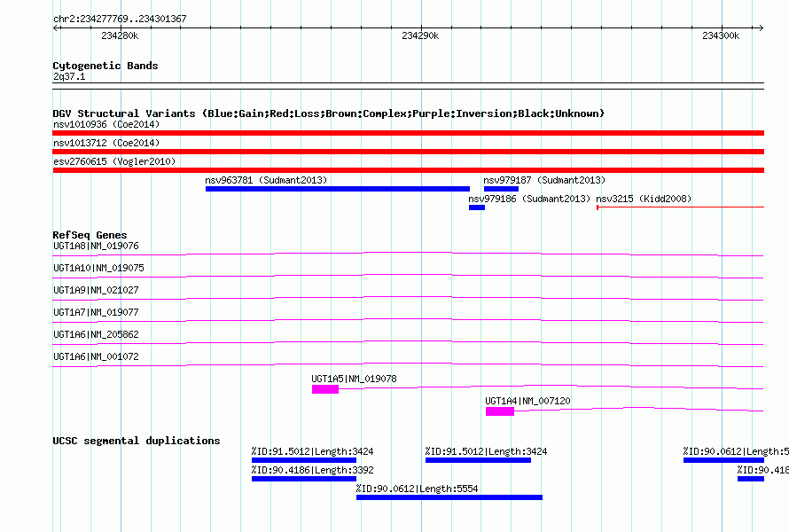This screenshot has width=789, height=532.
Task: Select the 234300k ruler coordinate
Action: click(x=721, y=35)
